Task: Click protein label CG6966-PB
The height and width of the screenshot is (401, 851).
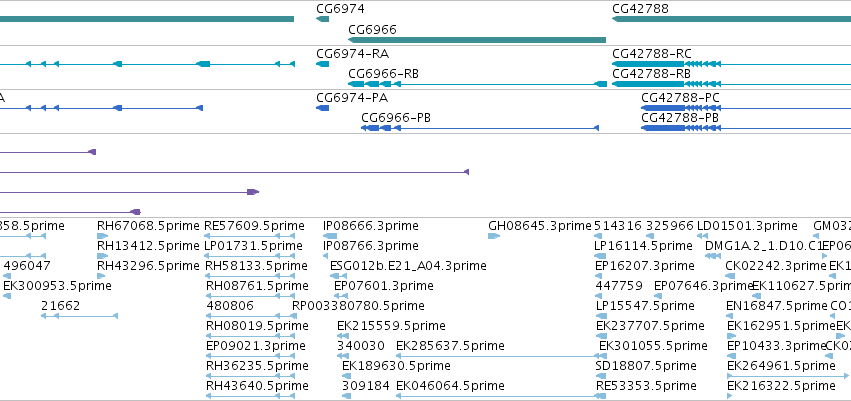Action: coord(396,118)
